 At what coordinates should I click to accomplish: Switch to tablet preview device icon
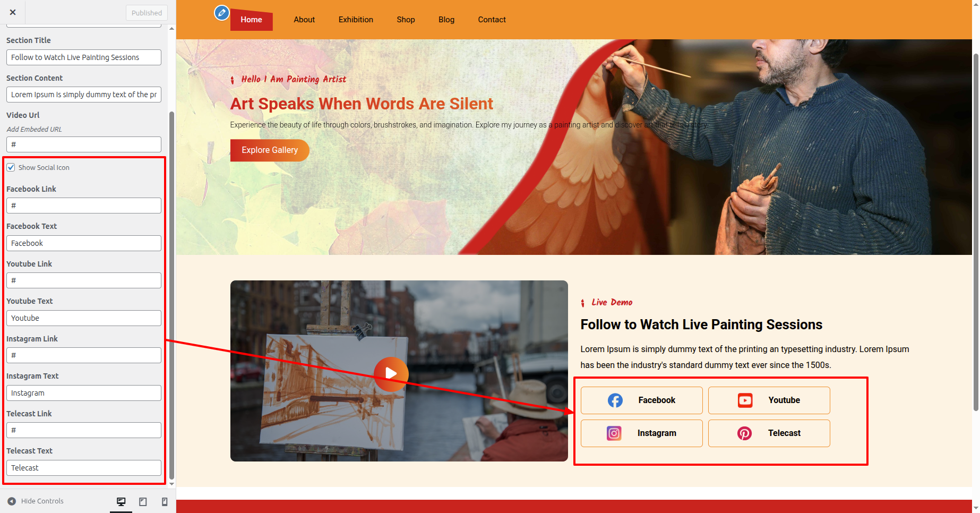[143, 501]
